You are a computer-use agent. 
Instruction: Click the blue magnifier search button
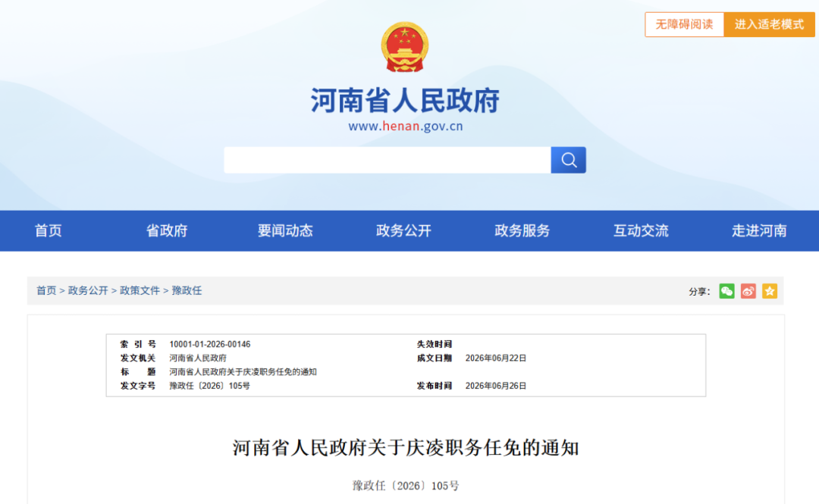[568, 160]
